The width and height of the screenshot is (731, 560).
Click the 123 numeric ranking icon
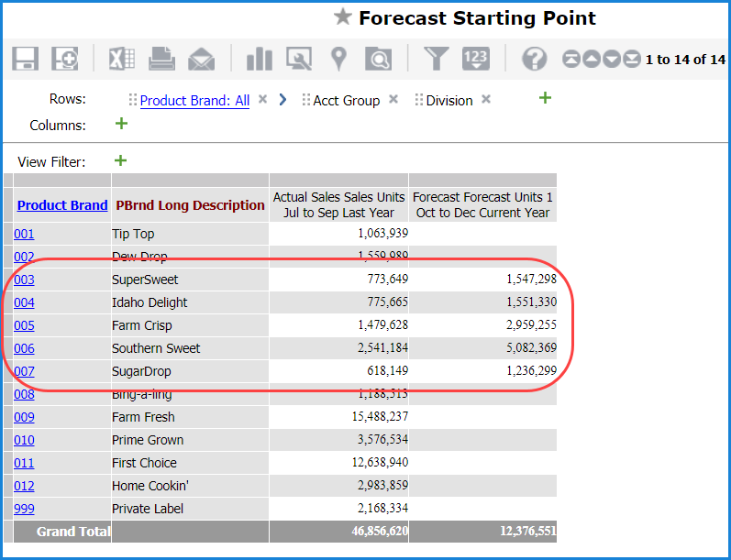[x=476, y=60]
